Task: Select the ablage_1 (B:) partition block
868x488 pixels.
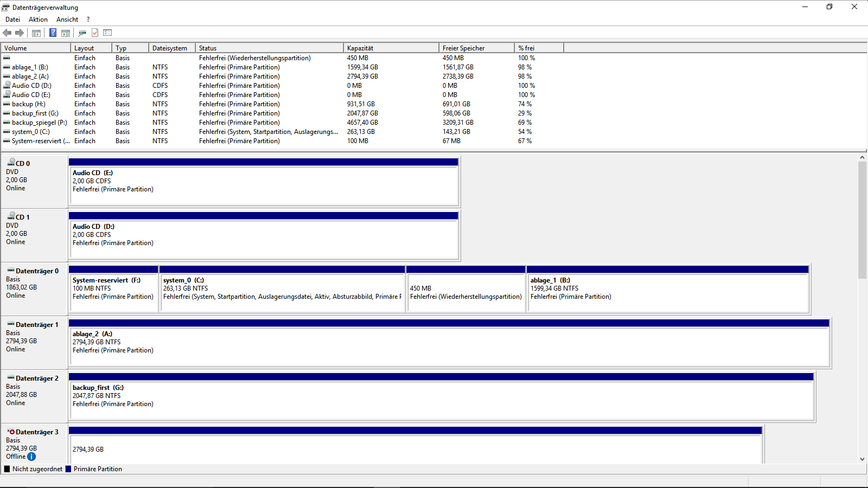Action: tap(668, 290)
